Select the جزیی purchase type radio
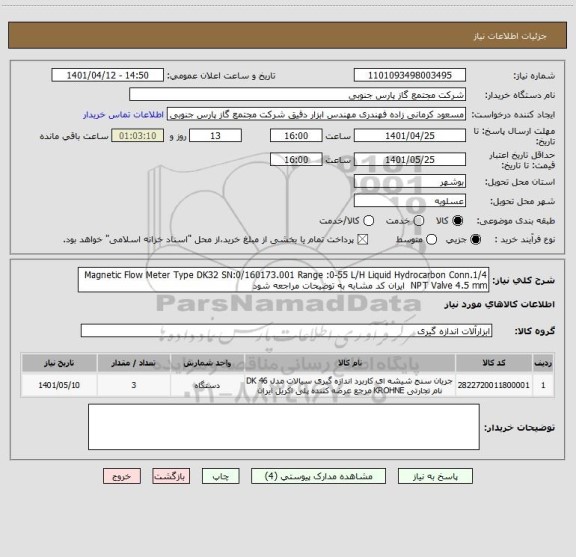This screenshot has width=576, height=557. (x=476, y=240)
